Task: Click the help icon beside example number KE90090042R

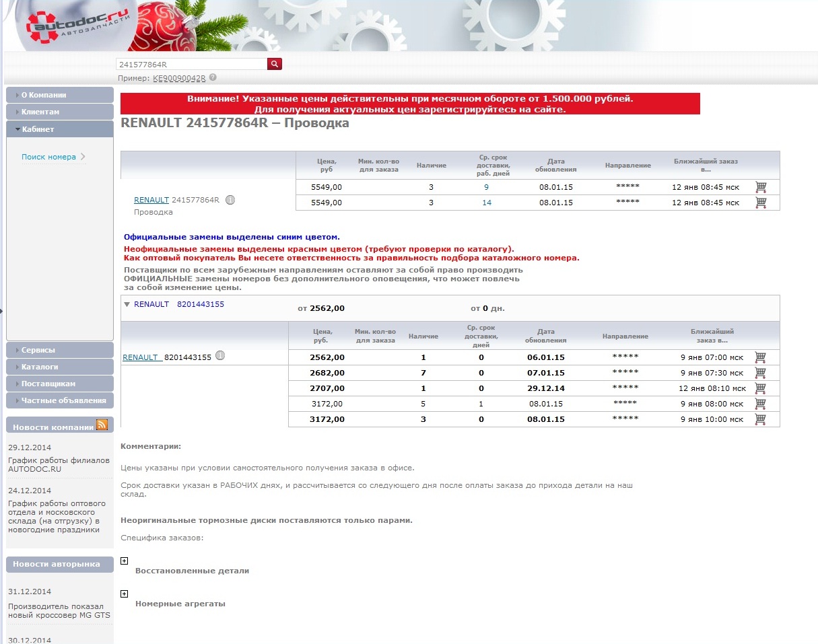Action: [213, 78]
